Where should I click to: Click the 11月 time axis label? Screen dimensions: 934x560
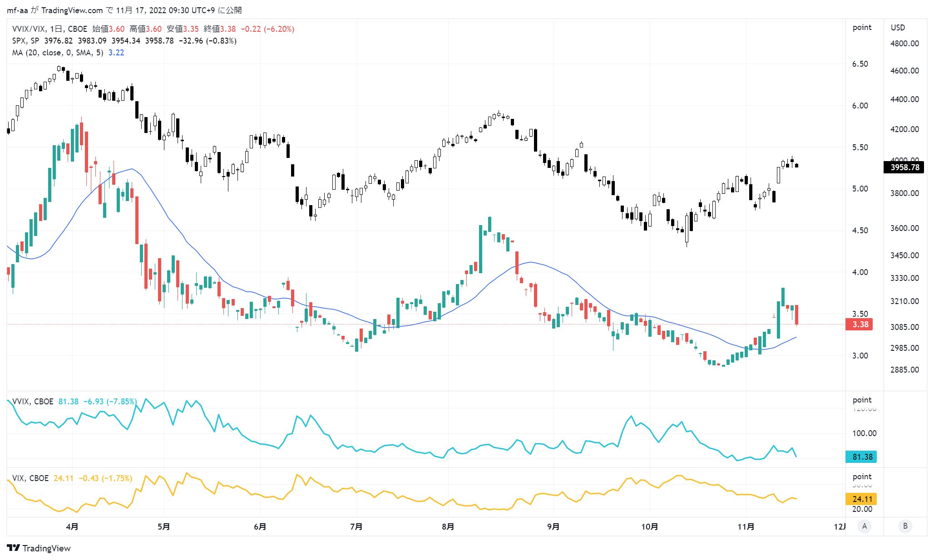point(746,526)
